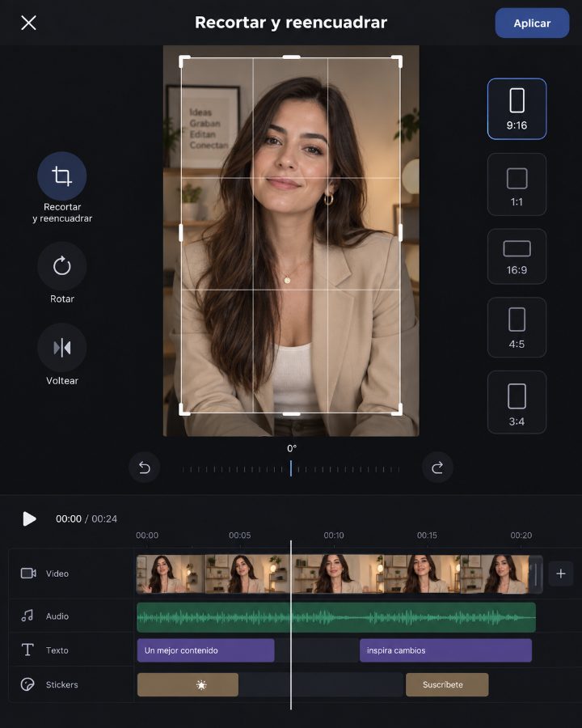Add a clip with the plus button
This screenshot has height=728, width=582.
point(561,574)
